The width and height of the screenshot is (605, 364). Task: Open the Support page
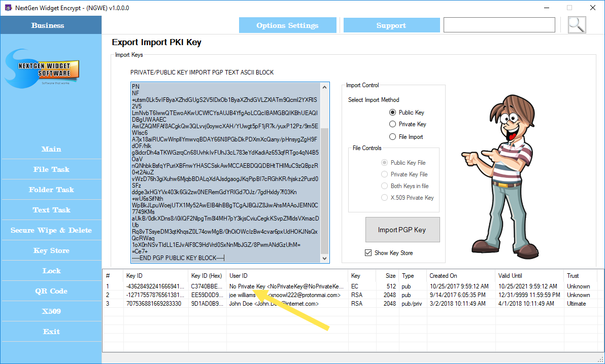[x=391, y=25]
